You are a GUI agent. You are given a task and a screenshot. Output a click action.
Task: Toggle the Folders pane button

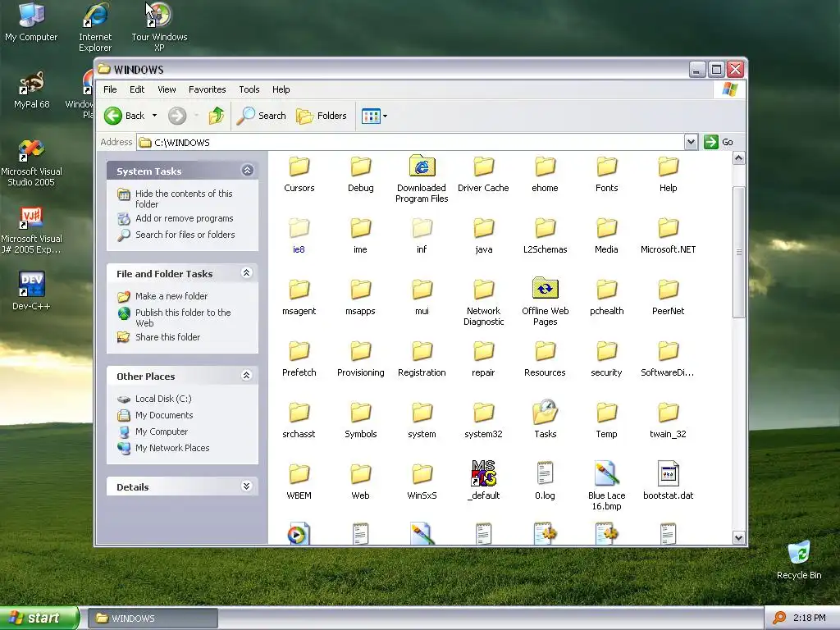click(322, 116)
